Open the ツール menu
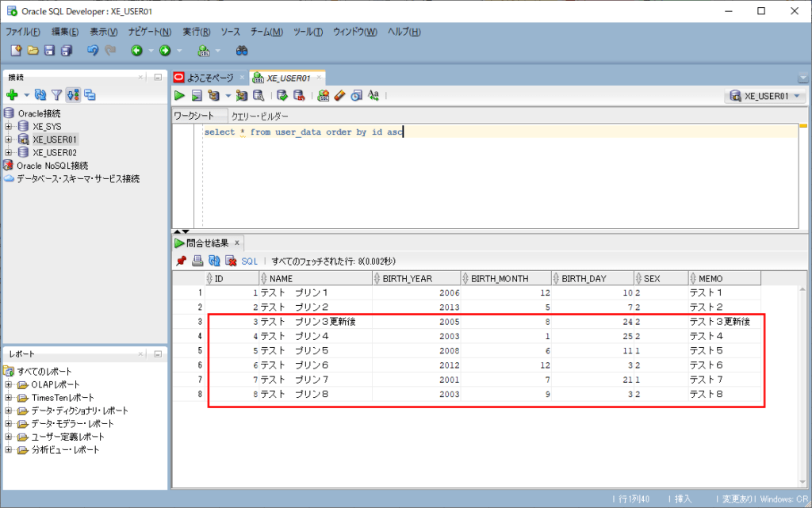812x508 pixels. coord(308,32)
